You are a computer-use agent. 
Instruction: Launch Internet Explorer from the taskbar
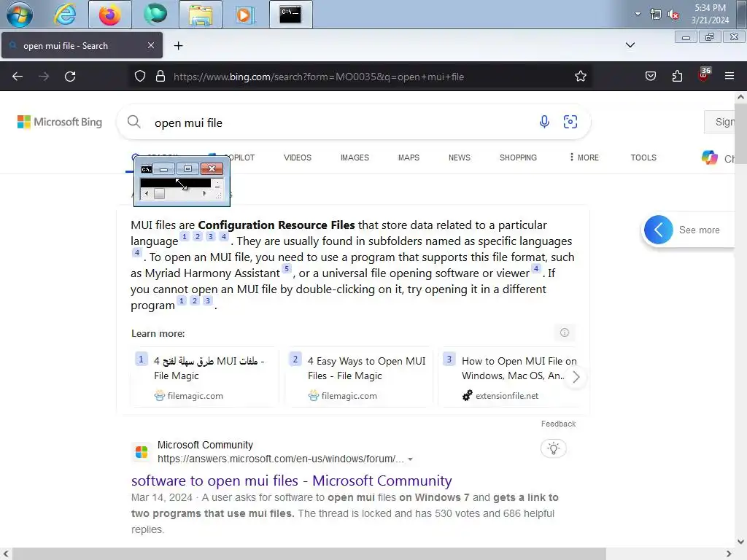click(65, 15)
